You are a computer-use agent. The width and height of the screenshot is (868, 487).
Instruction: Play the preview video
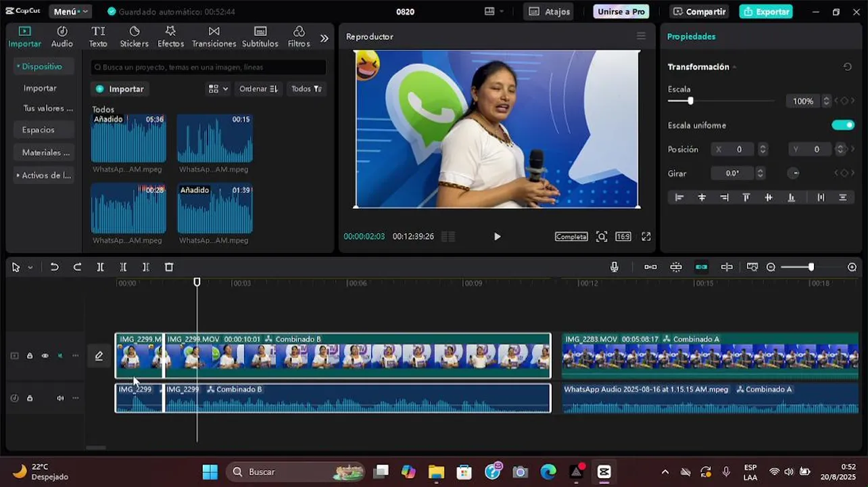click(x=497, y=236)
